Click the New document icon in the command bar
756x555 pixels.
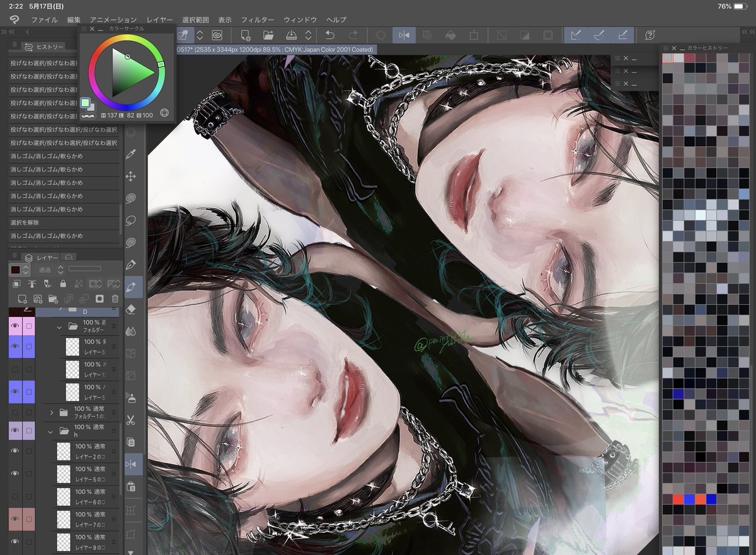[246, 35]
